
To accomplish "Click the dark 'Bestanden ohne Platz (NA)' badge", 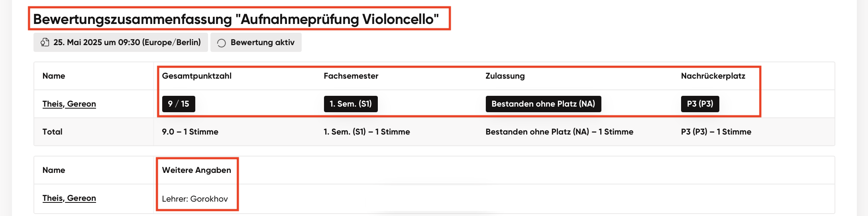I will [543, 104].
